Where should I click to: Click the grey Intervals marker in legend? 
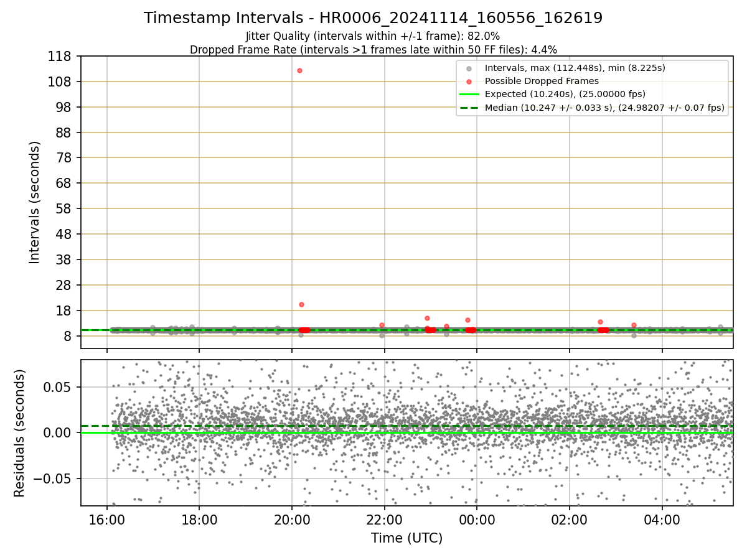tap(469, 68)
